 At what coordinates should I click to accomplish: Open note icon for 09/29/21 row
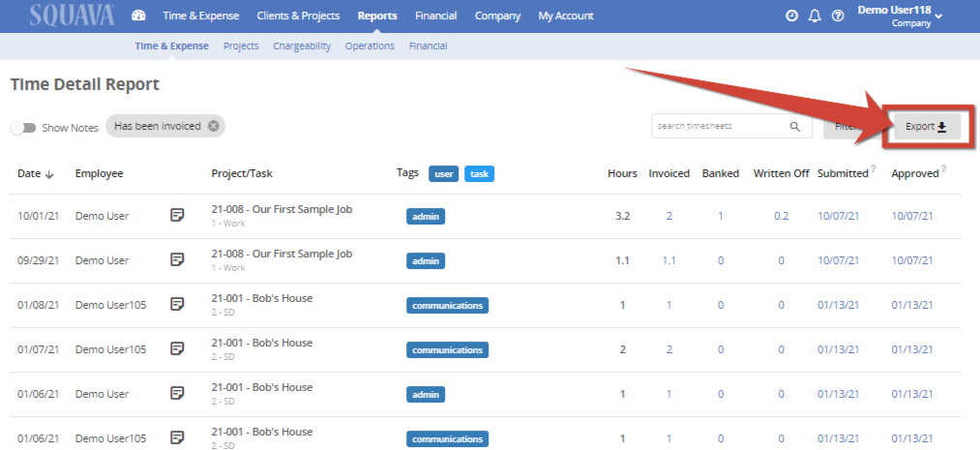click(177, 260)
